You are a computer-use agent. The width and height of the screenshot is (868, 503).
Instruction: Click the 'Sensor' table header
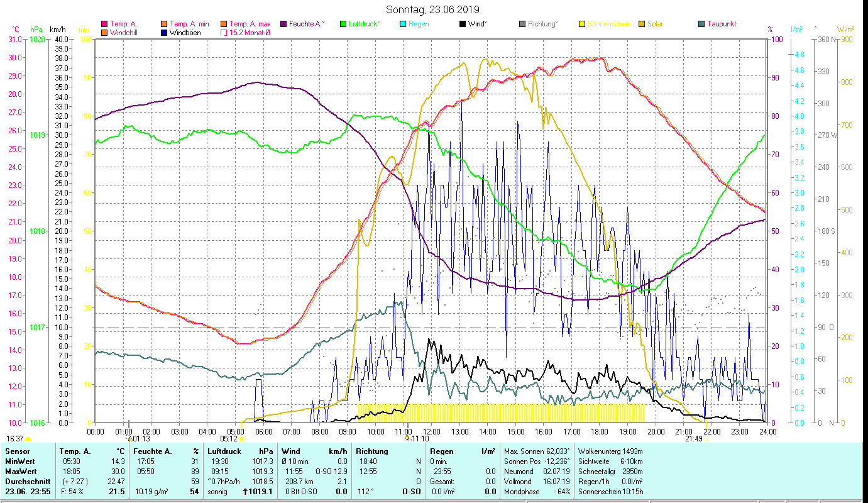click(x=16, y=451)
